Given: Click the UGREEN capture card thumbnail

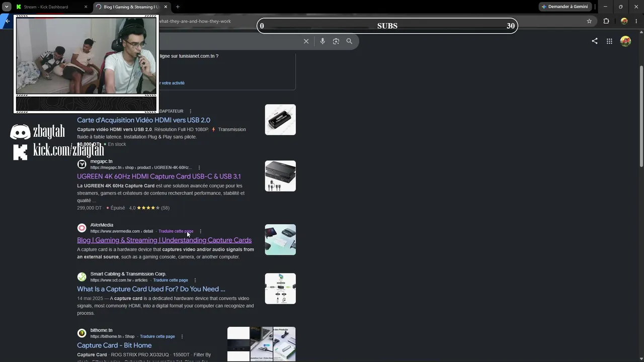Looking at the screenshot, I should 280,176.
